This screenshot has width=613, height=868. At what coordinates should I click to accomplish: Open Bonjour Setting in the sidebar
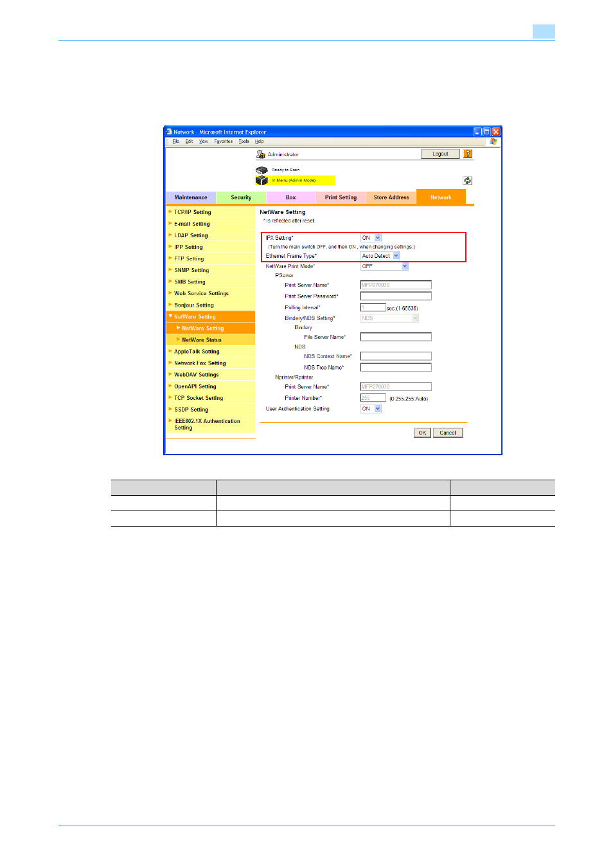click(x=211, y=305)
